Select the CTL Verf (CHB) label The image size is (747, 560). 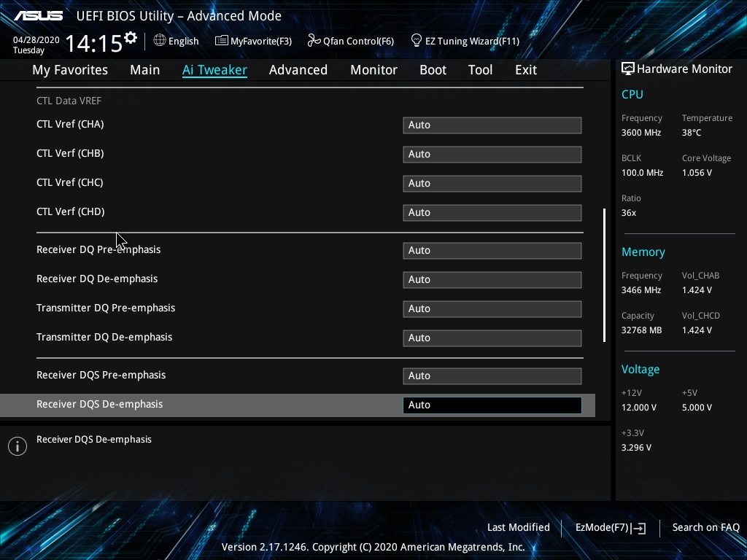(70, 153)
